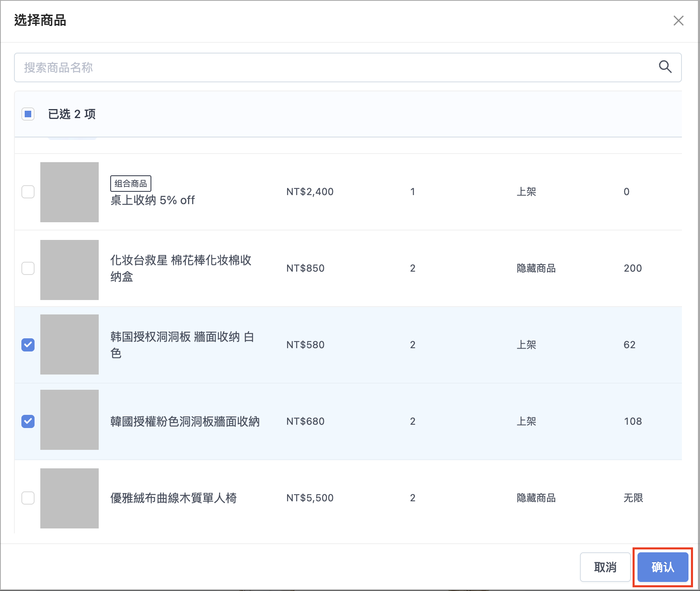Check the 化妆台救星 棉花棒化妆棉收纳盒 checkbox

28,268
